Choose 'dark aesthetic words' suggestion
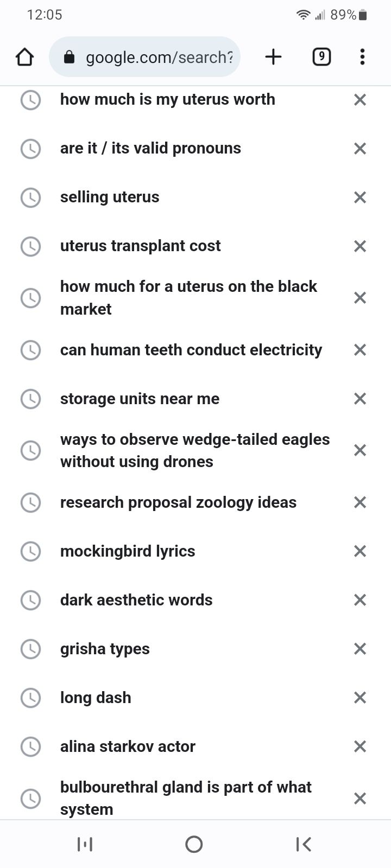391x868 pixels. 136,600
